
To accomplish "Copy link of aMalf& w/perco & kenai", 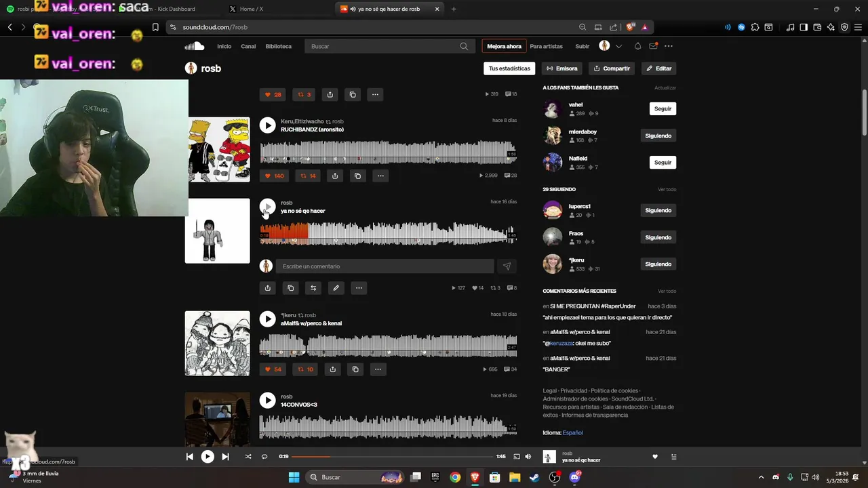I will (x=355, y=369).
